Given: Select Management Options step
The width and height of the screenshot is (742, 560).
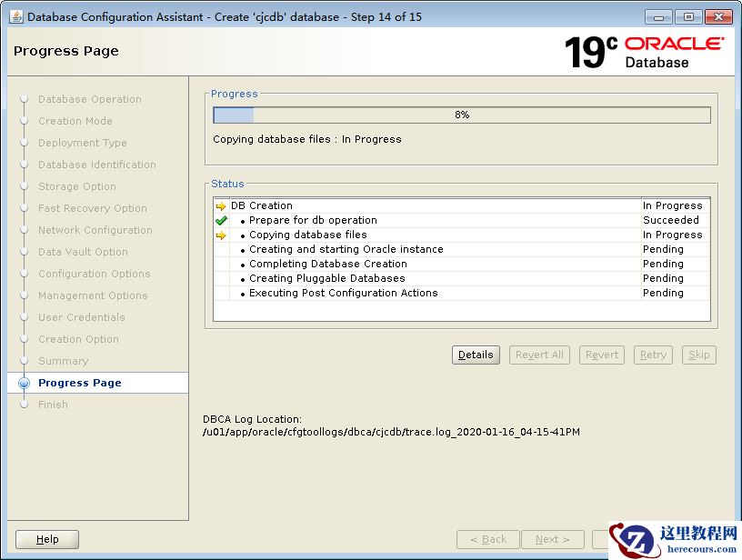Looking at the screenshot, I should pyautogui.click(x=93, y=295).
